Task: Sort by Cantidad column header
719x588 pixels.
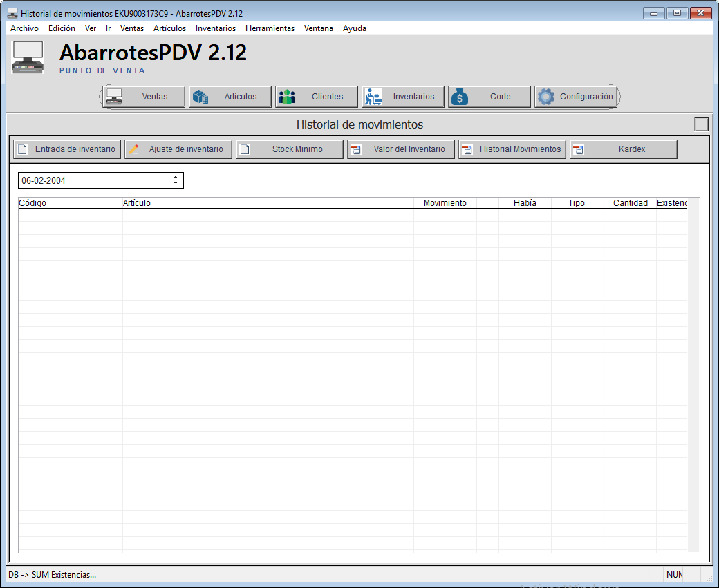Action: (630, 203)
